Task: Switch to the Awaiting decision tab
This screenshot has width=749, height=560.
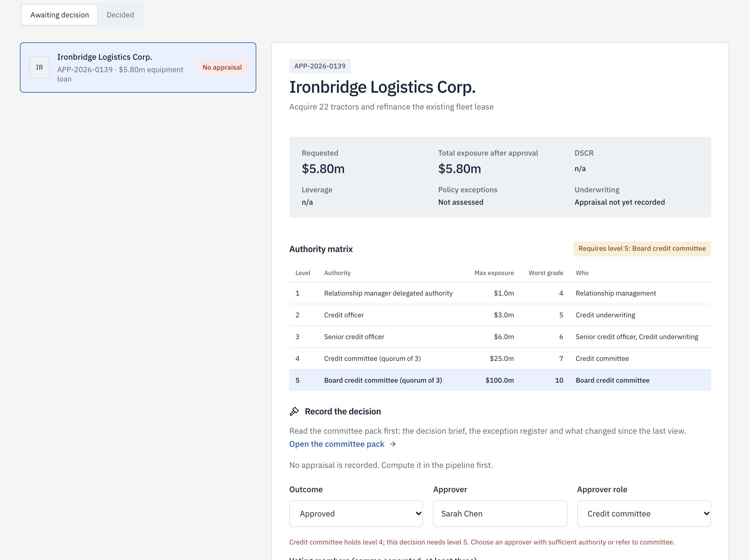Action: pos(60,15)
